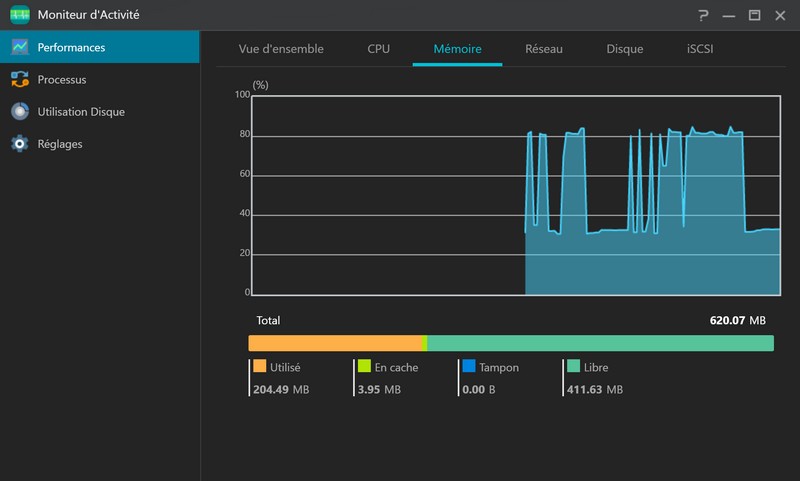Go to the Disque tab
800x481 pixels.
point(624,49)
